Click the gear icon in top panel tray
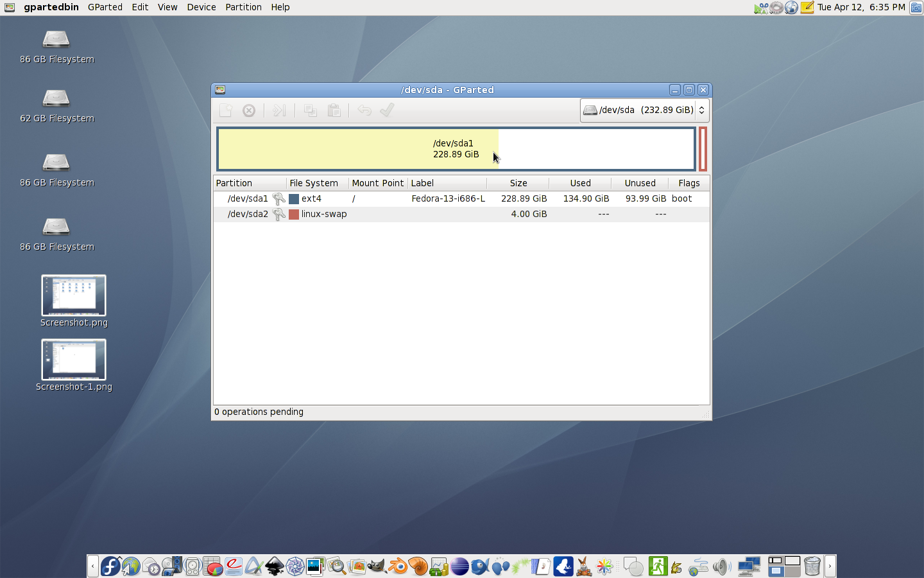The image size is (924, 578). click(x=776, y=7)
